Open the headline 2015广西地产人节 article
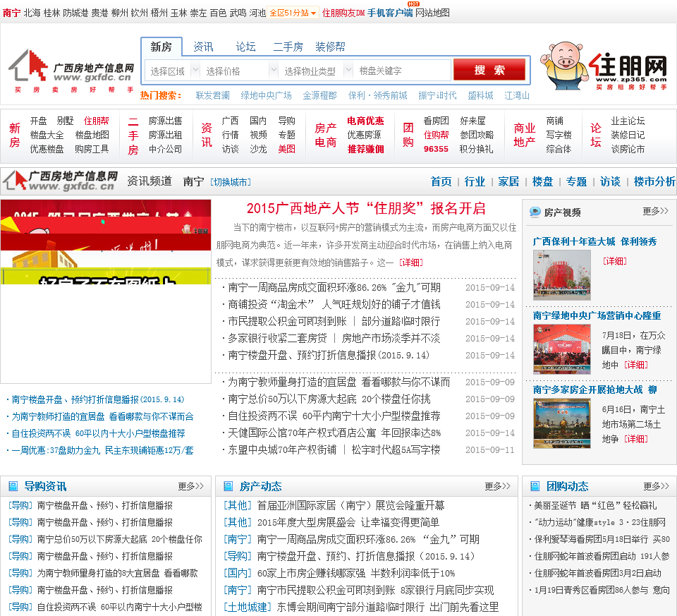The width and height of the screenshot is (677, 616). (x=366, y=208)
